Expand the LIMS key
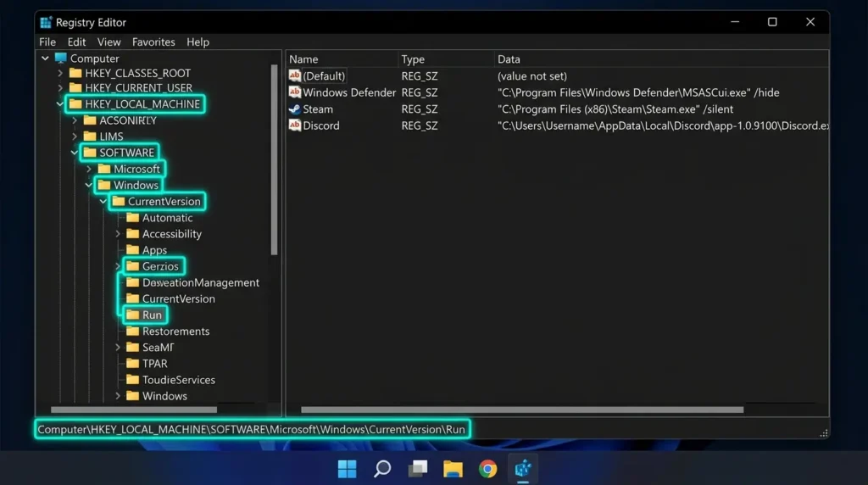The height and width of the screenshot is (485, 868). tap(75, 137)
